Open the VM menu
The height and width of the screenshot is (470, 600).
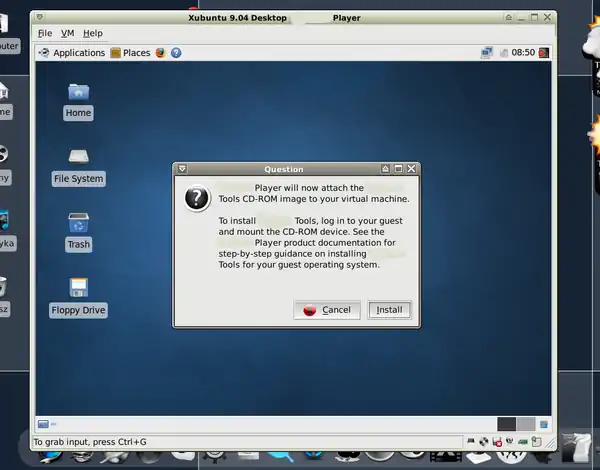68,33
